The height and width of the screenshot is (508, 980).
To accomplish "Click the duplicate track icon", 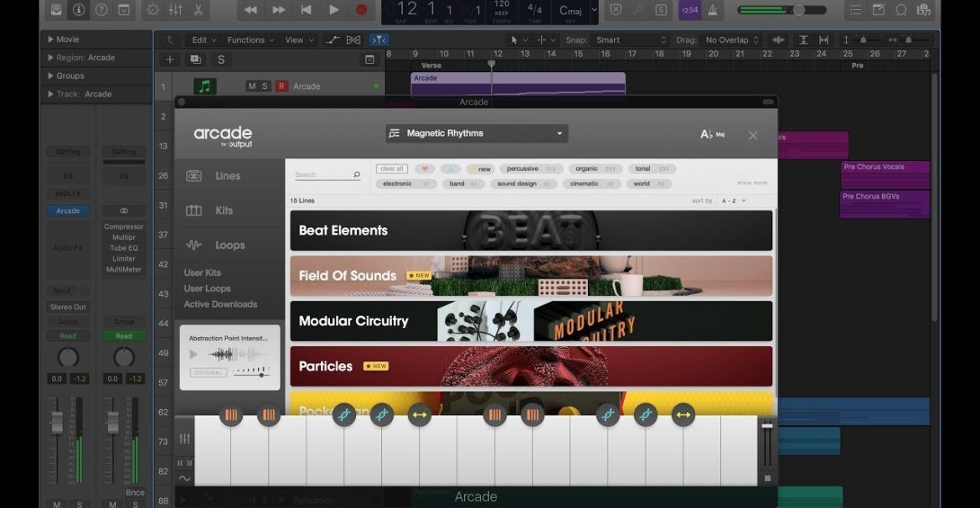I will click(x=196, y=60).
